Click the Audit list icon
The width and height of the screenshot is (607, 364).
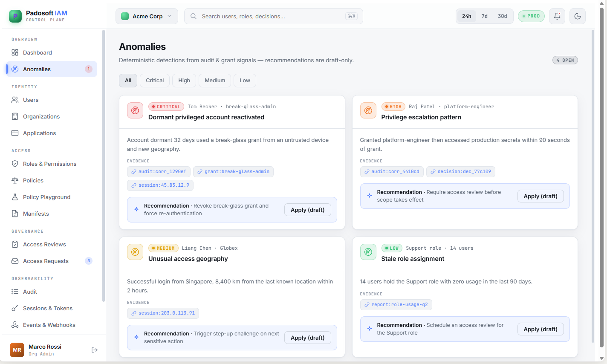coord(15,292)
